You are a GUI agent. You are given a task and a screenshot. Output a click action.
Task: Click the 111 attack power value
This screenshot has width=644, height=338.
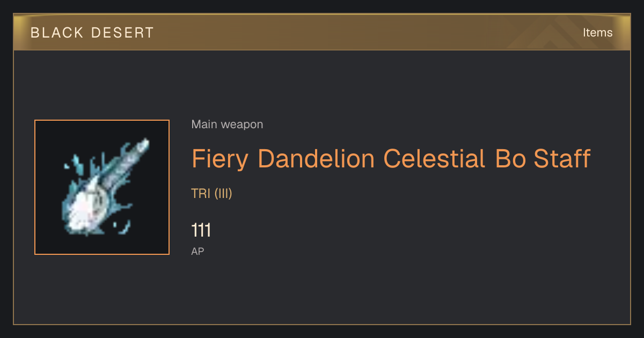point(201,231)
